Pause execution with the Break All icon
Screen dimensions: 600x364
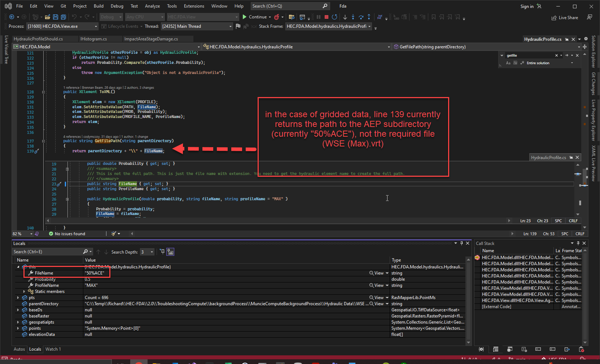point(319,17)
